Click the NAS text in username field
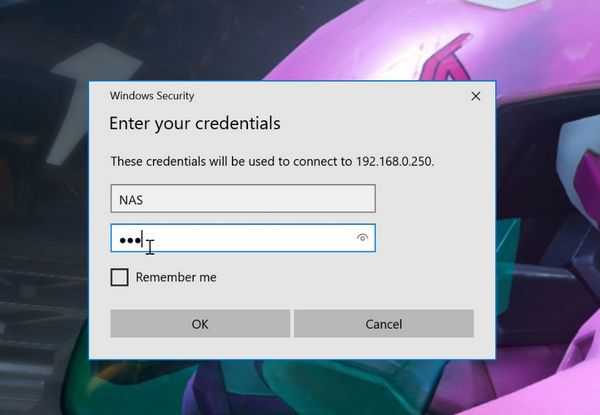600x415 pixels. (x=130, y=199)
